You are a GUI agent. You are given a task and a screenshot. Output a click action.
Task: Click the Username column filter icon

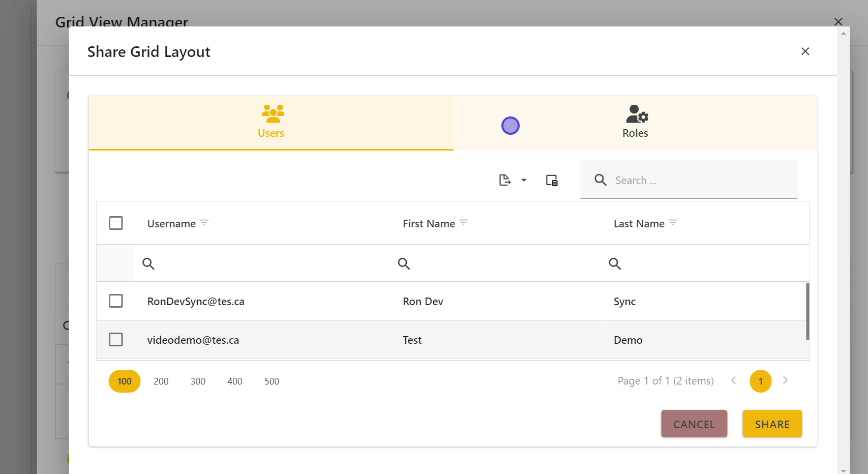coord(204,223)
